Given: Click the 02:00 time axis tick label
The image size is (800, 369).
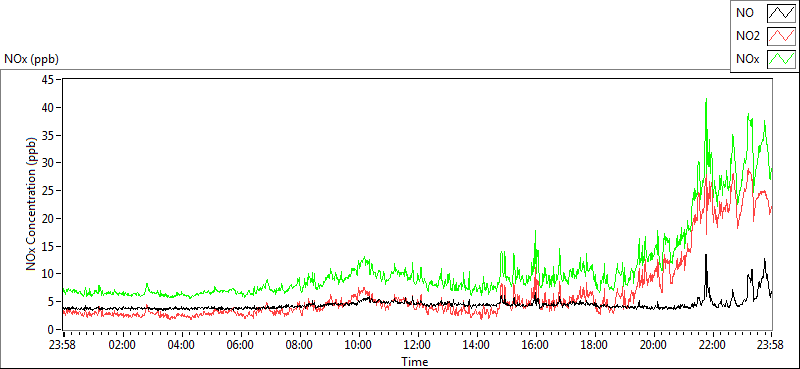Looking at the screenshot, I should click(122, 345).
